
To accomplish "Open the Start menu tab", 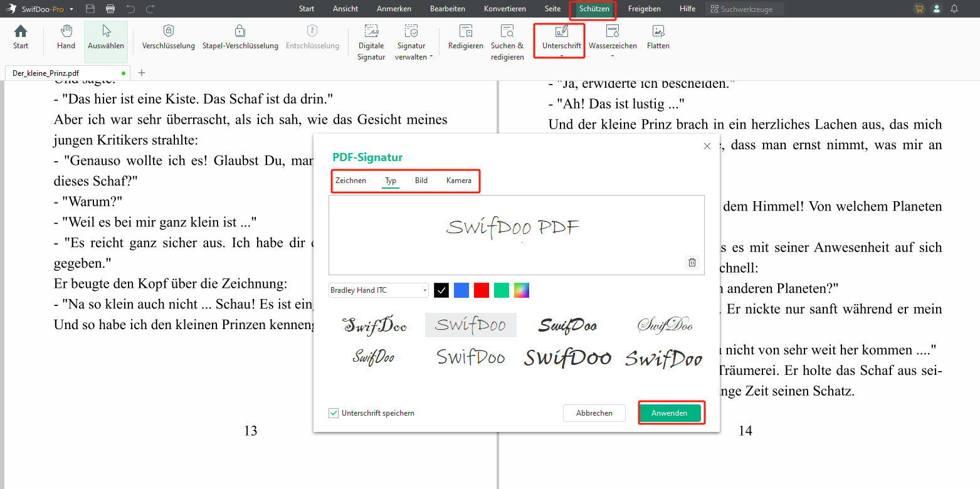I will 307,9.
